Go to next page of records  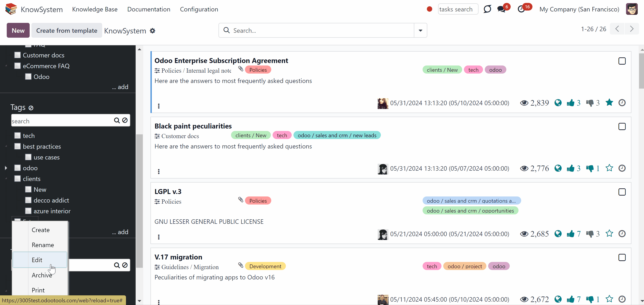(x=632, y=29)
